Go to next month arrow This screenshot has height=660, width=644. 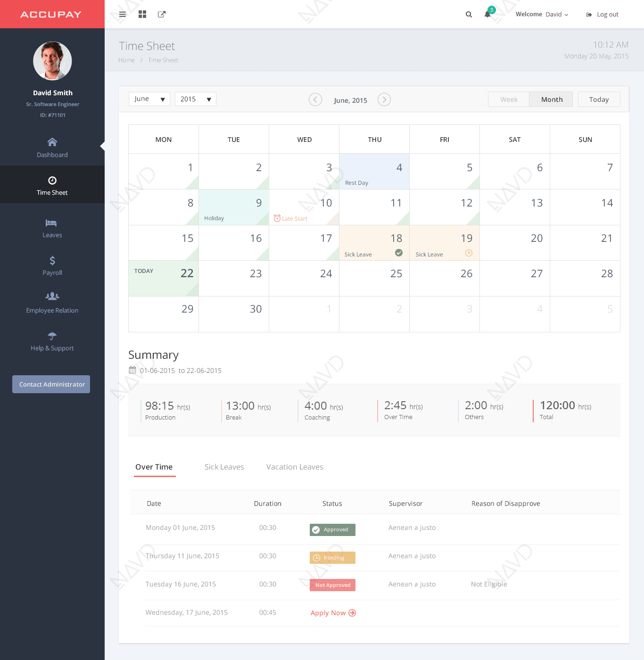[x=384, y=99]
